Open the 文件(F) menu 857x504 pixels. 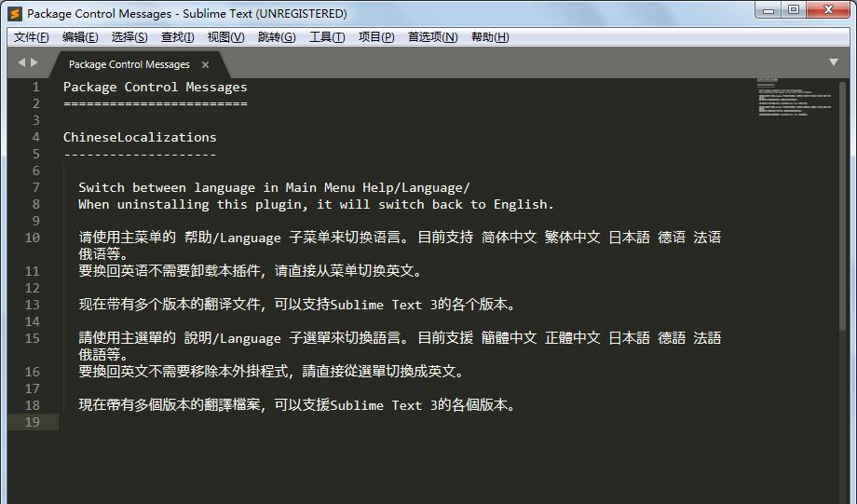[x=31, y=37]
